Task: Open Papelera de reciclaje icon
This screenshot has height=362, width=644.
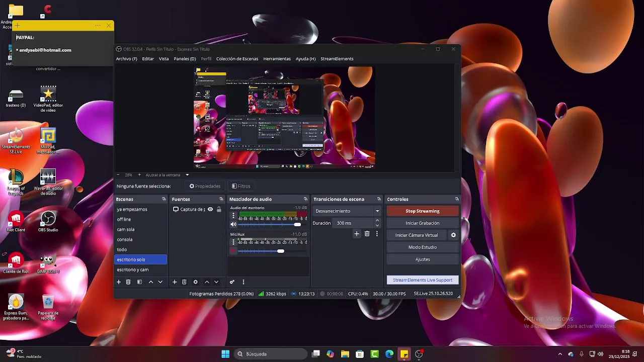Action: [x=48, y=307]
